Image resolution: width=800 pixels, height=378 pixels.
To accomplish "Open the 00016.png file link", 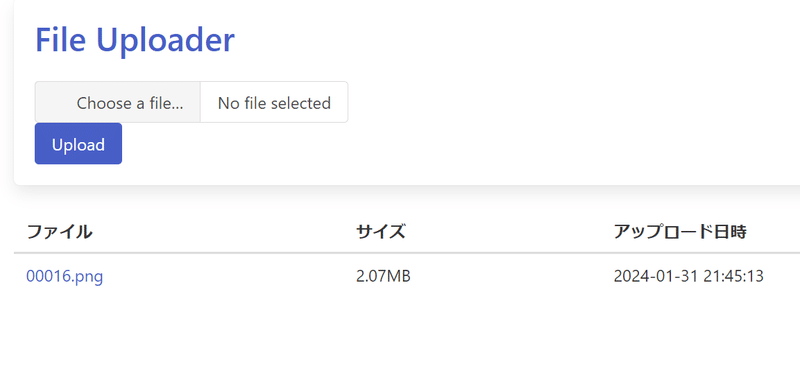I will (64, 276).
